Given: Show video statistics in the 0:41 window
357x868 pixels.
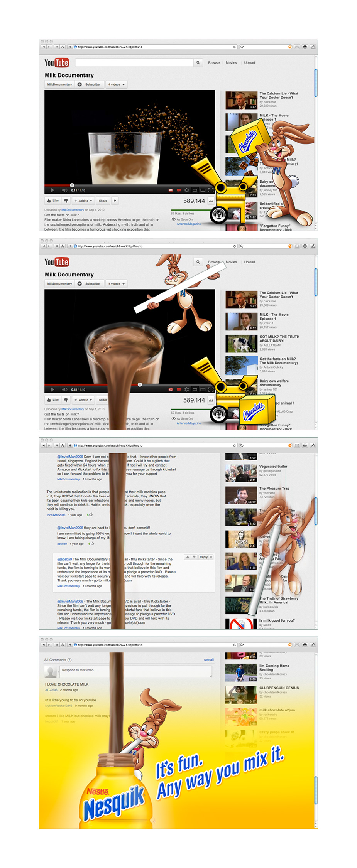Looking at the screenshot, I should click(x=211, y=400).
